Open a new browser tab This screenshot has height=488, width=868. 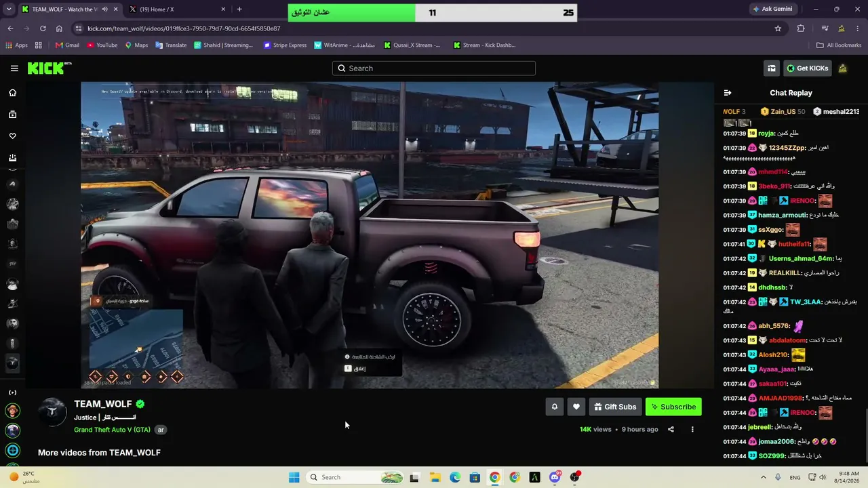(x=239, y=9)
